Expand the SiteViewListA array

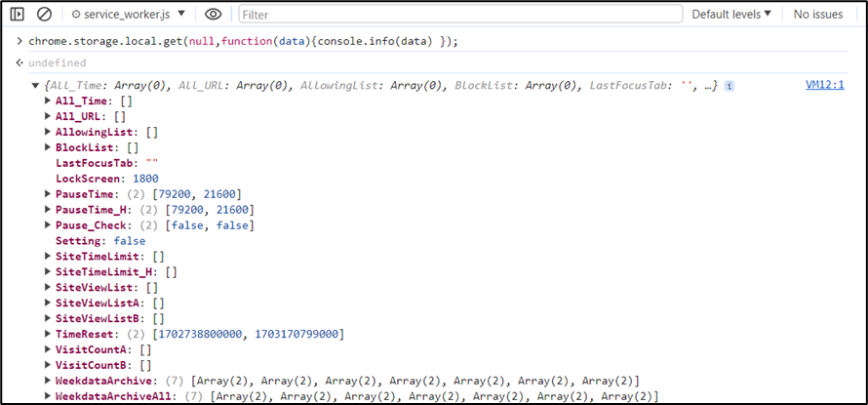pyautogui.click(x=48, y=303)
